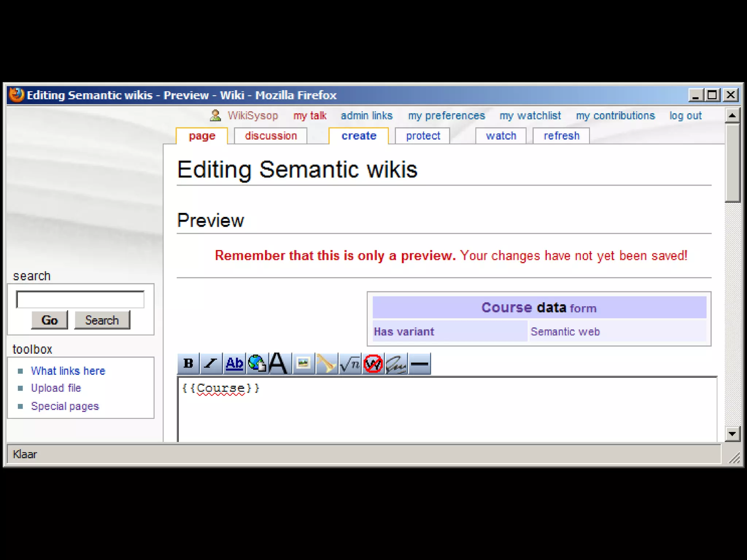Focus the sidebar search input field
The image size is (747, 560).
coord(80,300)
